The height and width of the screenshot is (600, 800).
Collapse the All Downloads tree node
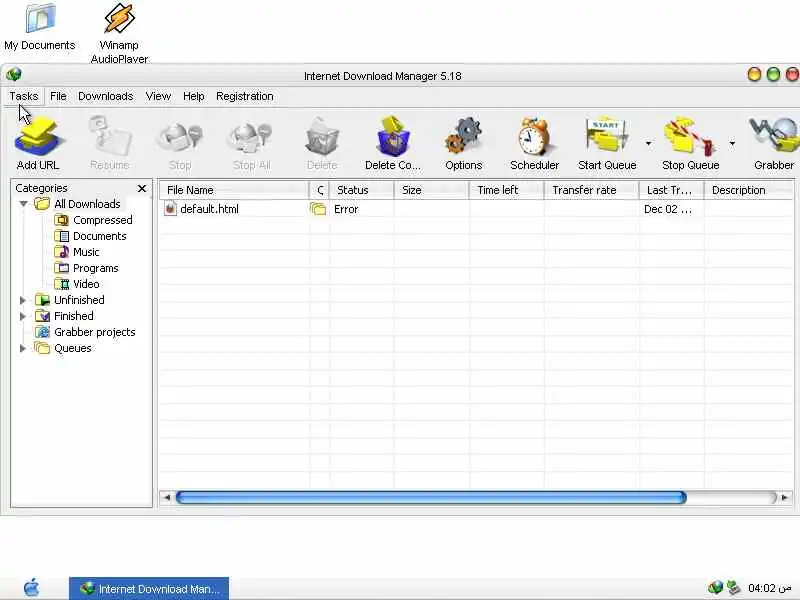(x=23, y=204)
